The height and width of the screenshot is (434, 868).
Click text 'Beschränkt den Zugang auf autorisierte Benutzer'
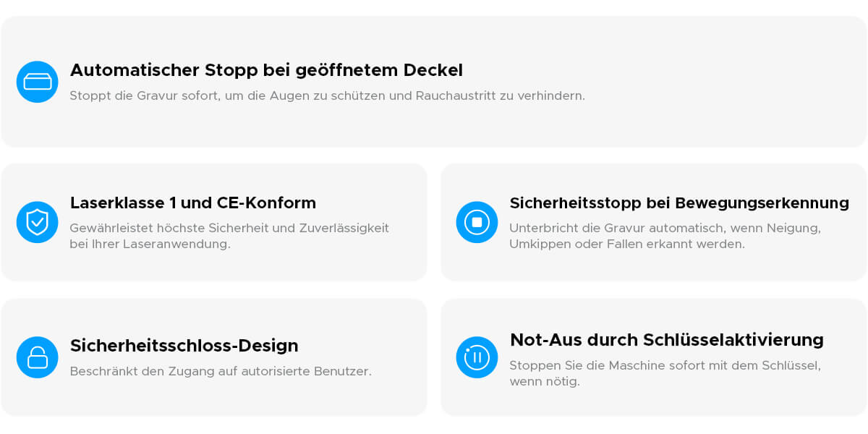[x=221, y=372]
